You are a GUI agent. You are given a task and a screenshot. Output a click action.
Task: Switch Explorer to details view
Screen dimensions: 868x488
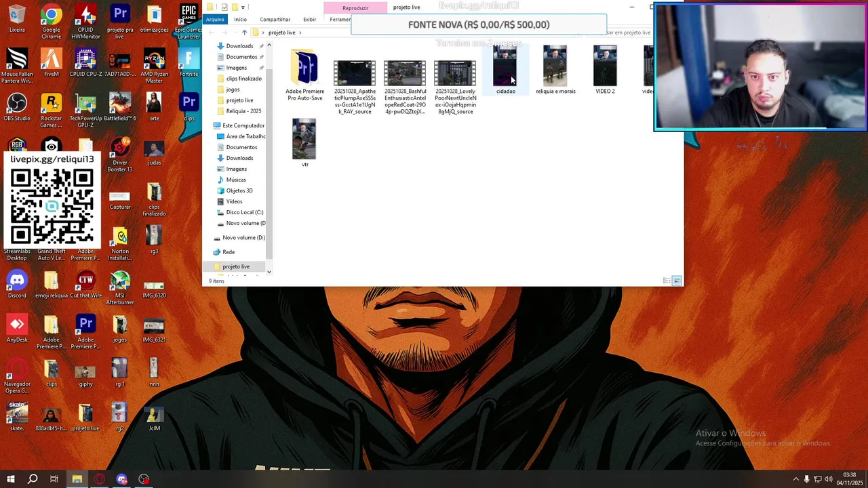click(x=667, y=281)
